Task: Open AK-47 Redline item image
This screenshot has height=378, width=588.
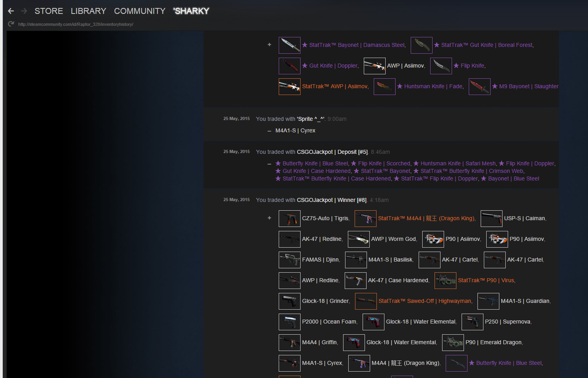Action: click(x=289, y=239)
